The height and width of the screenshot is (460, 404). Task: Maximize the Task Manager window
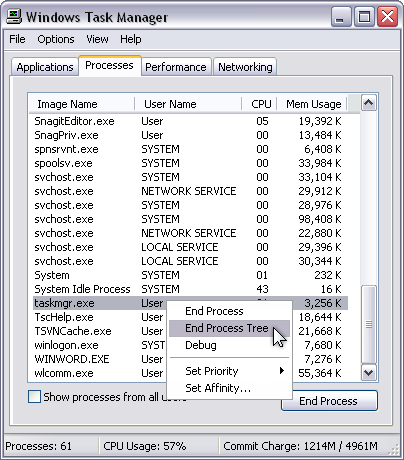pos(364,17)
